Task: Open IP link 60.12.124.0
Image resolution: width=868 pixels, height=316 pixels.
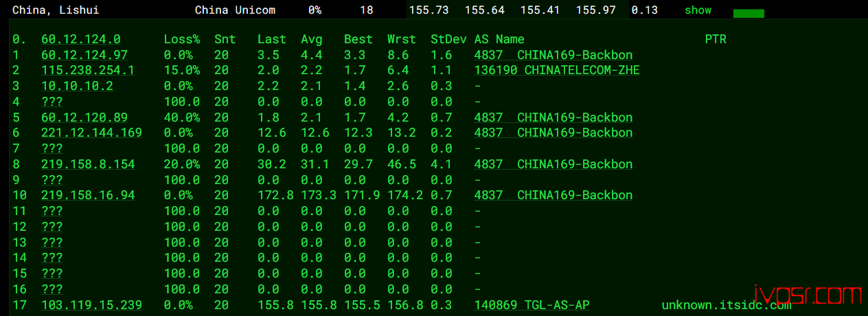Action: tap(81, 40)
